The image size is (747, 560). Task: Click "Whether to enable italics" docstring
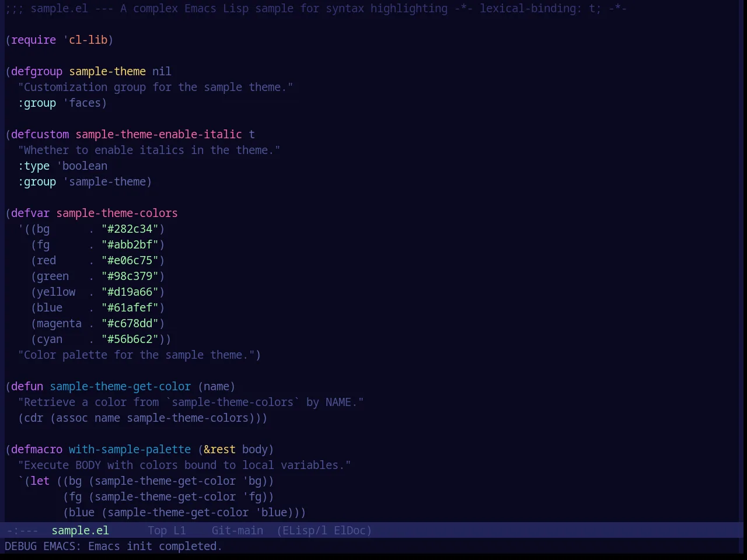(x=149, y=150)
